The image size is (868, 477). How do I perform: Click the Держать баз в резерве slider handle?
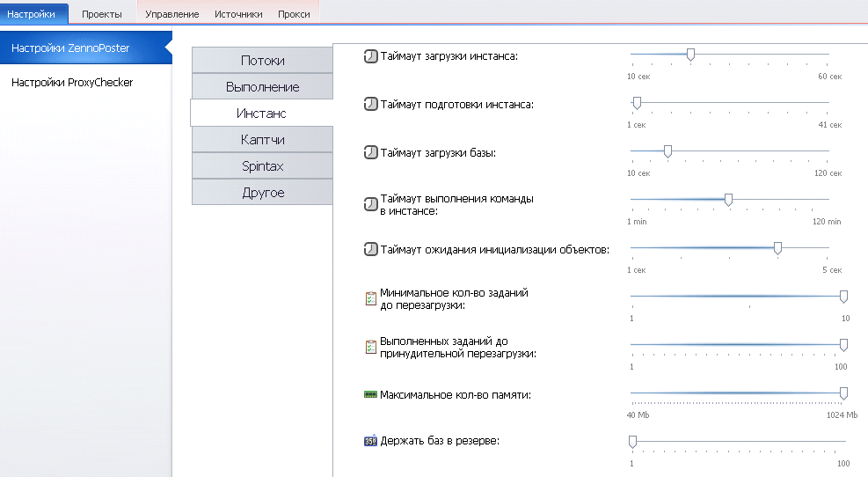pyautogui.click(x=632, y=442)
